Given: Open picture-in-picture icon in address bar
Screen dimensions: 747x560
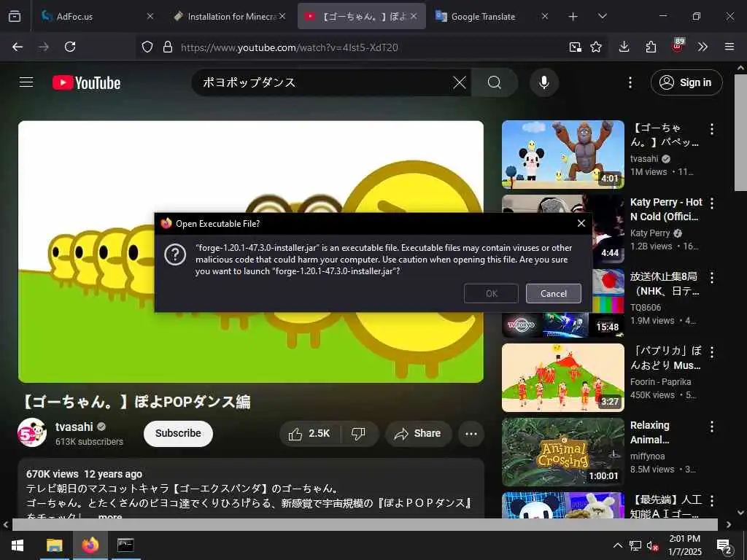Looking at the screenshot, I should pos(575,47).
